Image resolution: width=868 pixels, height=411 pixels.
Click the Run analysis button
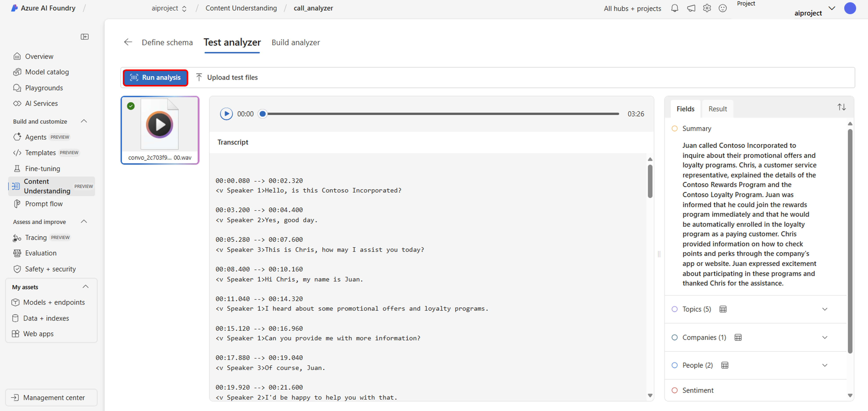(155, 78)
